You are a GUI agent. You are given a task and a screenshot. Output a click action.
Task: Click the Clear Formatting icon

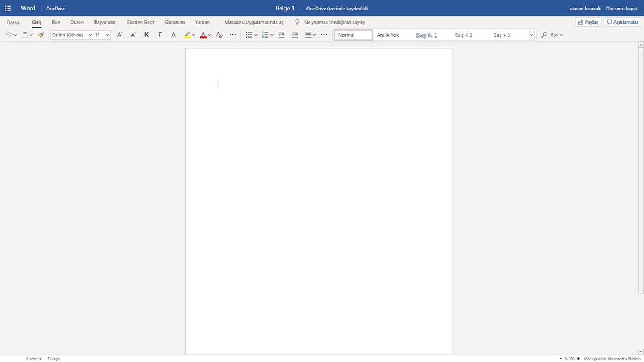click(219, 34)
